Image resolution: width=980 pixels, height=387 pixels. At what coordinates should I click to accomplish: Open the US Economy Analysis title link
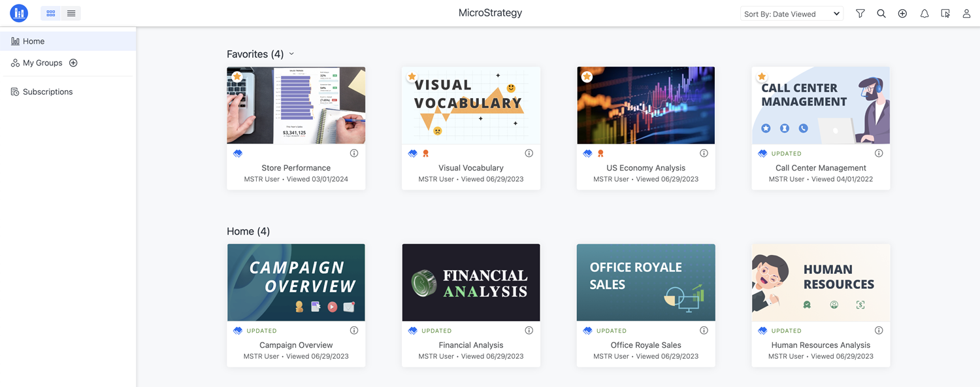pos(645,168)
